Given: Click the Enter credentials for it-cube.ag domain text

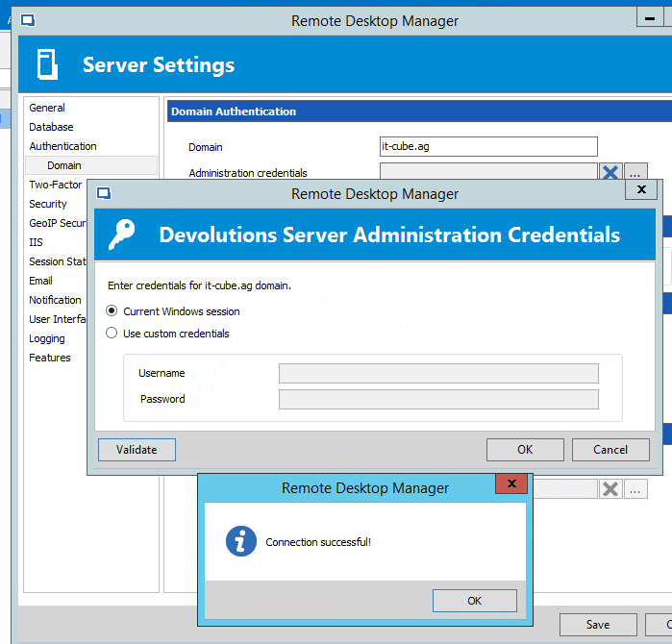Looking at the screenshot, I should pos(199,285).
